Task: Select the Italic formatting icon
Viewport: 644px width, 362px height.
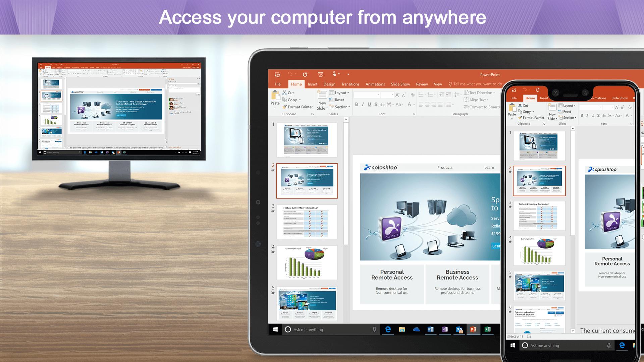Action: tap(362, 104)
